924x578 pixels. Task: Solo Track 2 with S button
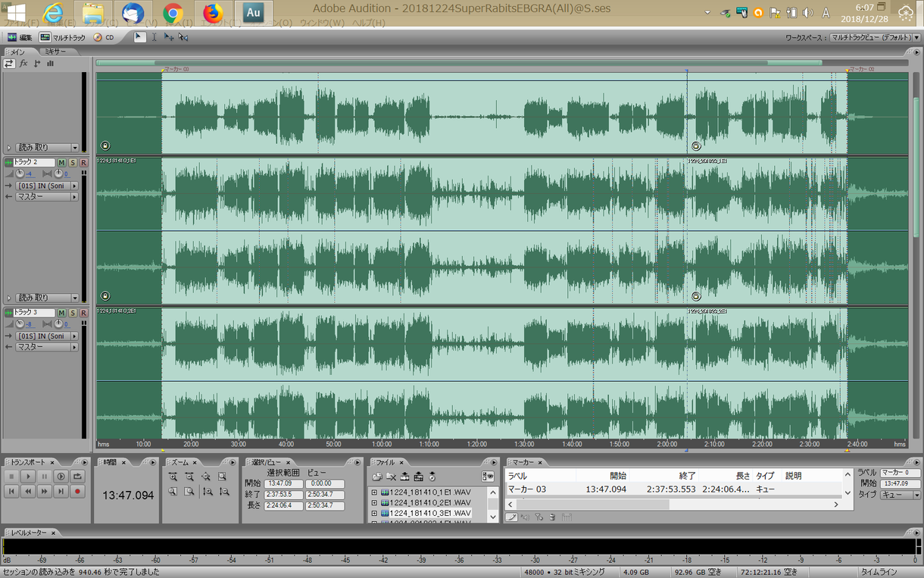(x=73, y=163)
